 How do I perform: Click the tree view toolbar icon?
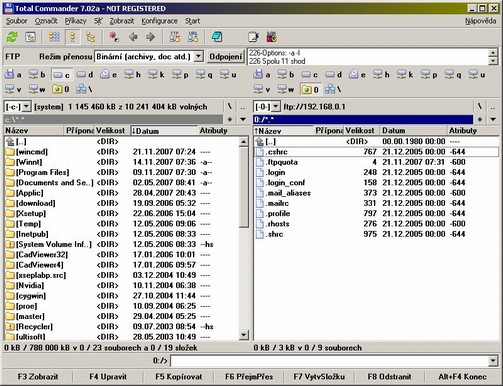pyautogui.click(x=90, y=37)
